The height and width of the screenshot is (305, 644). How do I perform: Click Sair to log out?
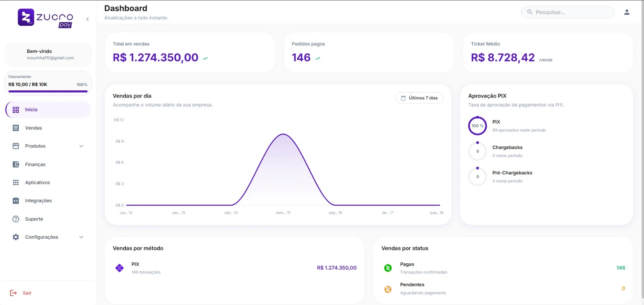click(27, 293)
